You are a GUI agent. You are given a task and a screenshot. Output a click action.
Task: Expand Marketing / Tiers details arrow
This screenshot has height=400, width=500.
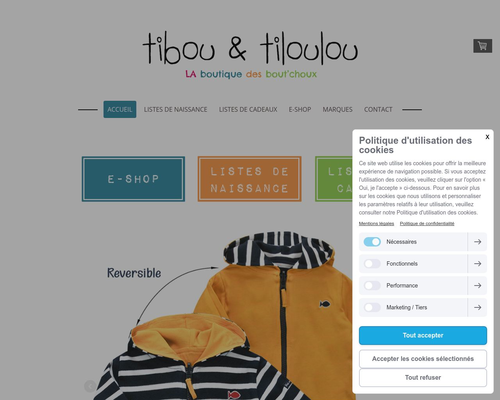(x=477, y=307)
